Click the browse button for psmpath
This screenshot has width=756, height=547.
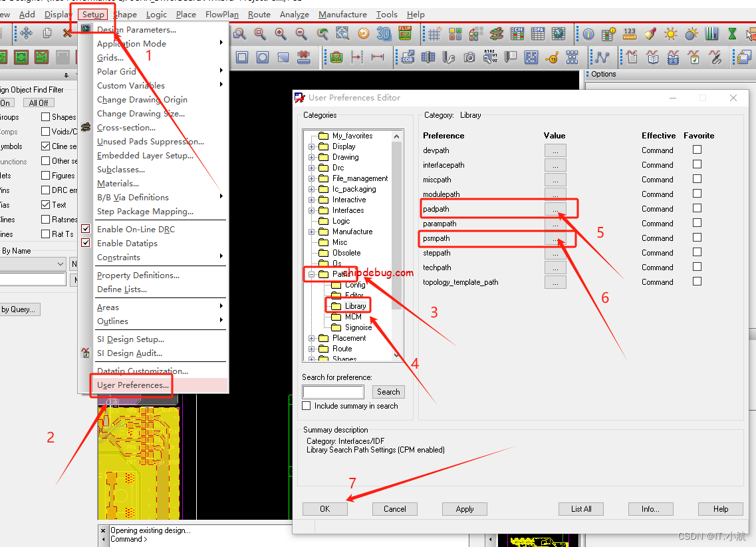555,238
